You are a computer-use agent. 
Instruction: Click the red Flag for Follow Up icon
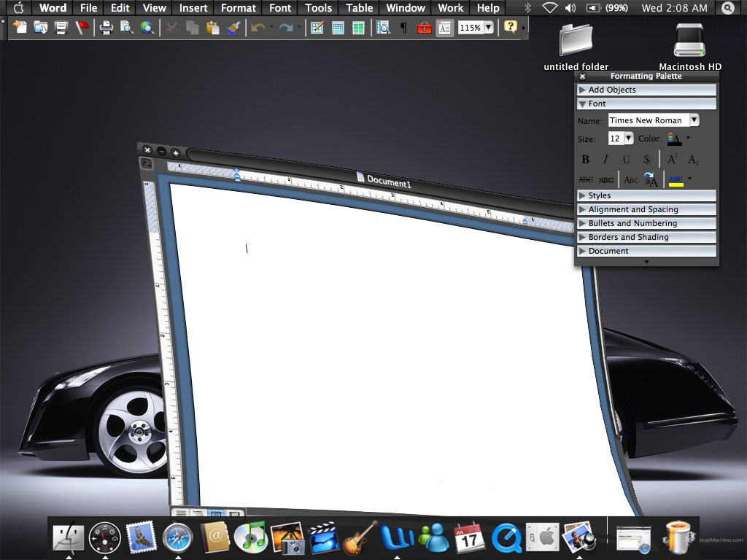[82, 28]
